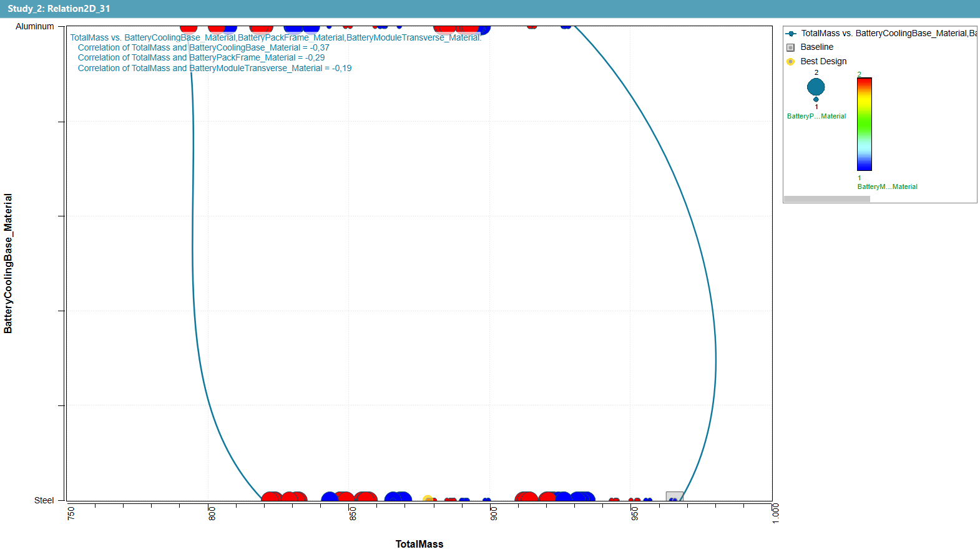Click the Best Design legend label
Image resolution: width=980 pixels, height=552 pixels.
[x=823, y=62]
